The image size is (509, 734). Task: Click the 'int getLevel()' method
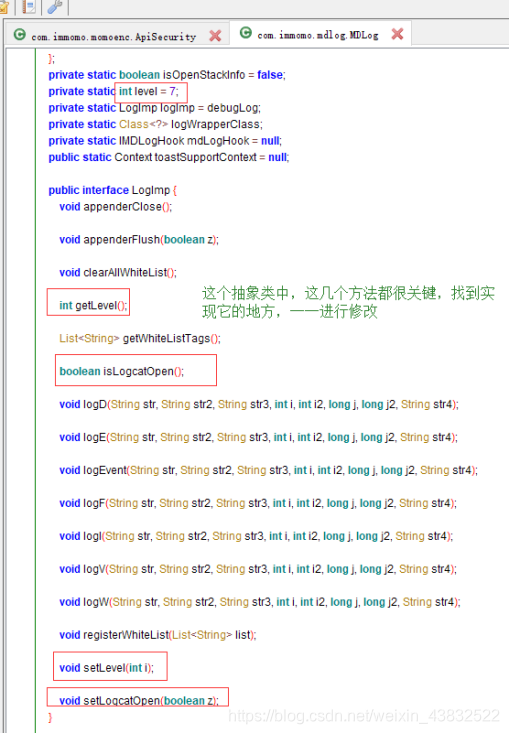tap(93, 306)
